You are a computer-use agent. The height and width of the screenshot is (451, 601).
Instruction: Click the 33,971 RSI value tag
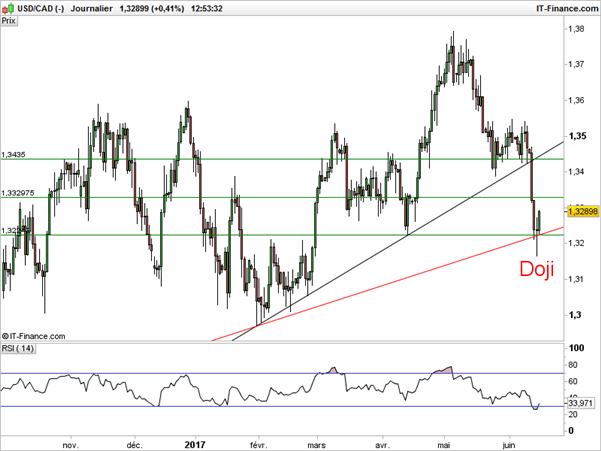(580, 403)
